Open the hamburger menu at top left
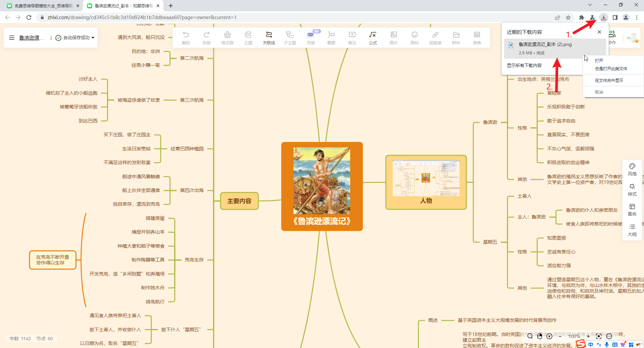 coord(12,38)
